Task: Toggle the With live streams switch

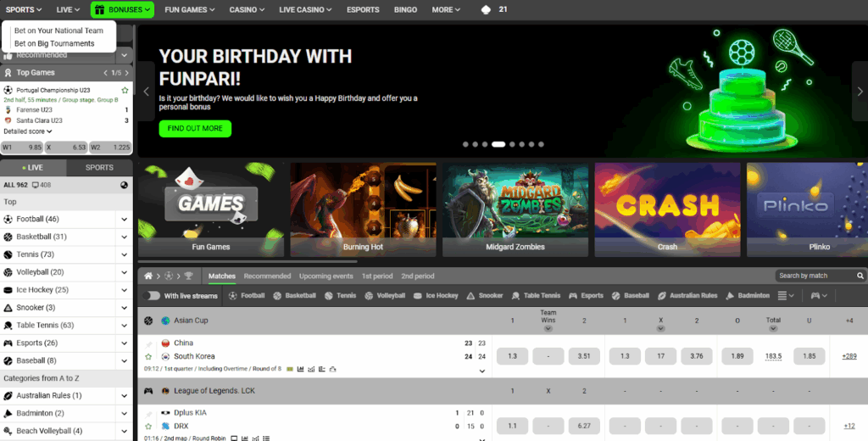Action: click(153, 296)
